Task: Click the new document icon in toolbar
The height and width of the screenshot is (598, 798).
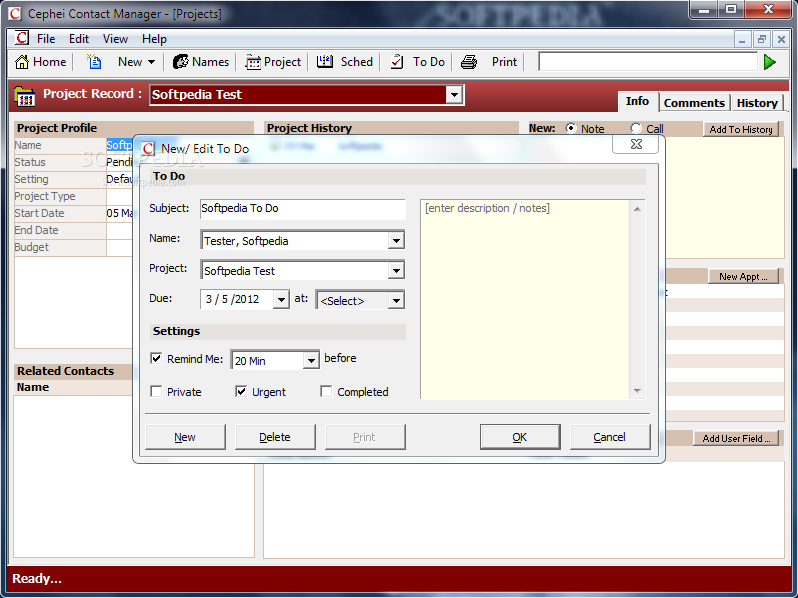Action: (94, 62)
